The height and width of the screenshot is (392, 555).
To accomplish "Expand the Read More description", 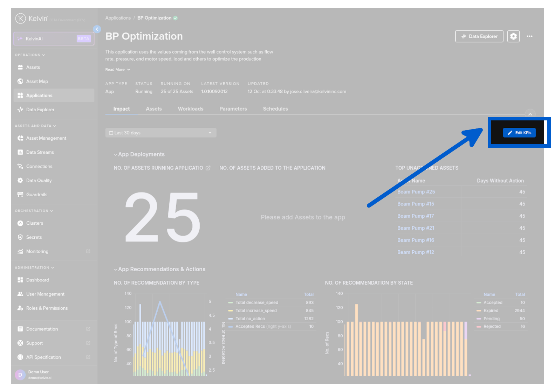I will coord(117,70).
